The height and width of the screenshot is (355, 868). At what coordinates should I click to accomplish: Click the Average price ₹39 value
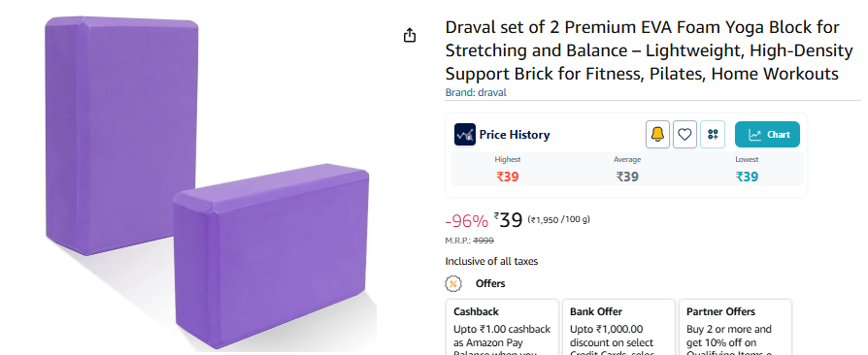[627, 177]
